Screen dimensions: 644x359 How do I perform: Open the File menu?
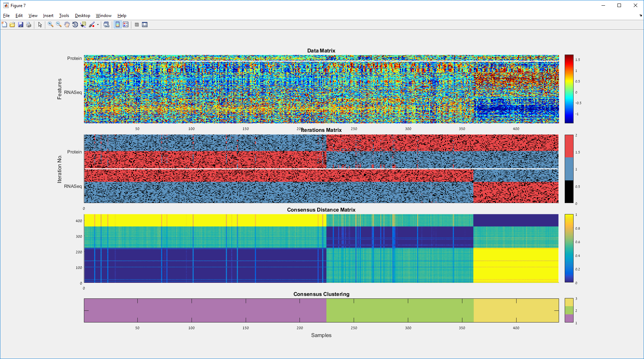[6, 16]
